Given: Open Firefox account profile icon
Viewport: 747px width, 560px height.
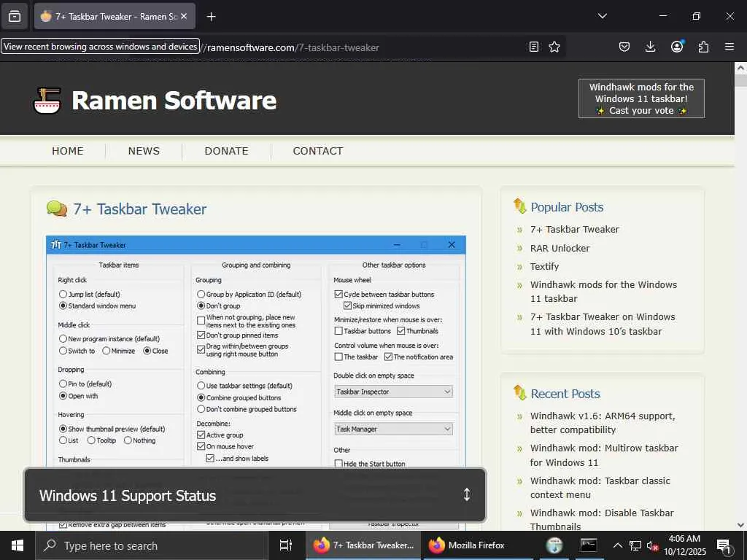Looking at the screenshot, I should [677, 47].
